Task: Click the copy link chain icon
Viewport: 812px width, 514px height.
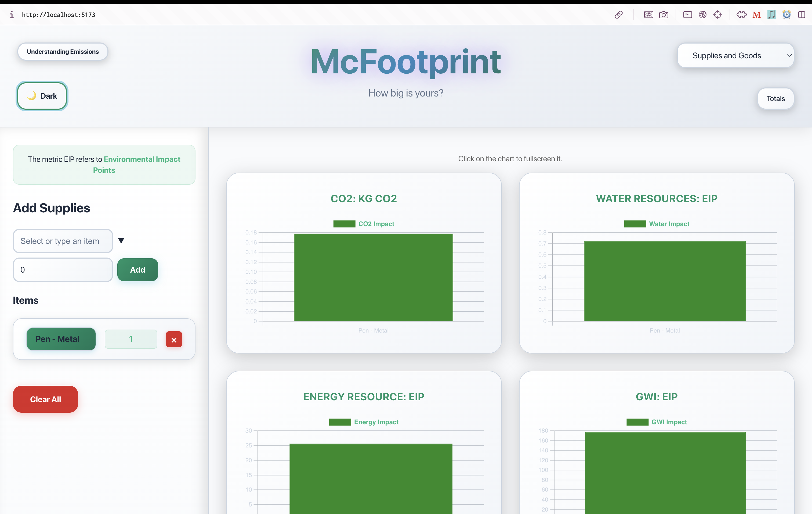Action: 618,15
